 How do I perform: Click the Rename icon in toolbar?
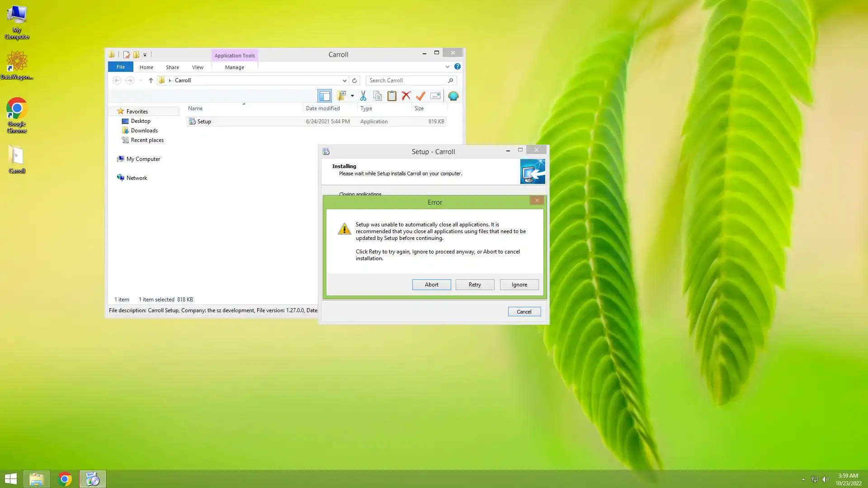coord(435,96)
